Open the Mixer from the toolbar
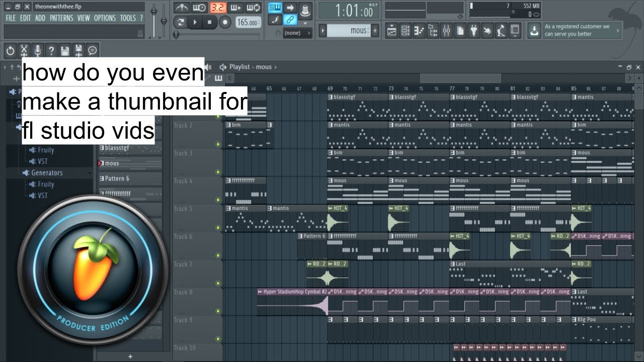 tap(446, 31)
